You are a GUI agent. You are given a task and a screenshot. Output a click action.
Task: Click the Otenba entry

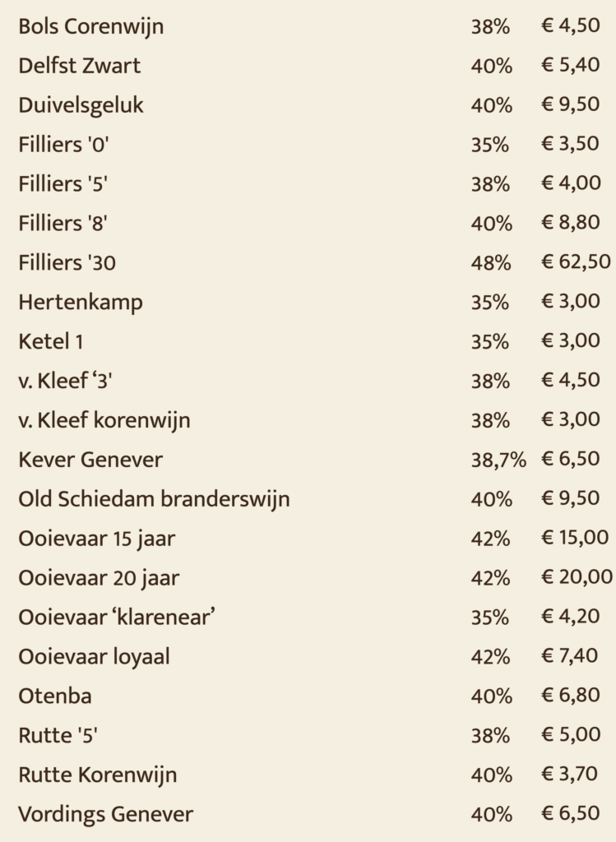(55, 696)
